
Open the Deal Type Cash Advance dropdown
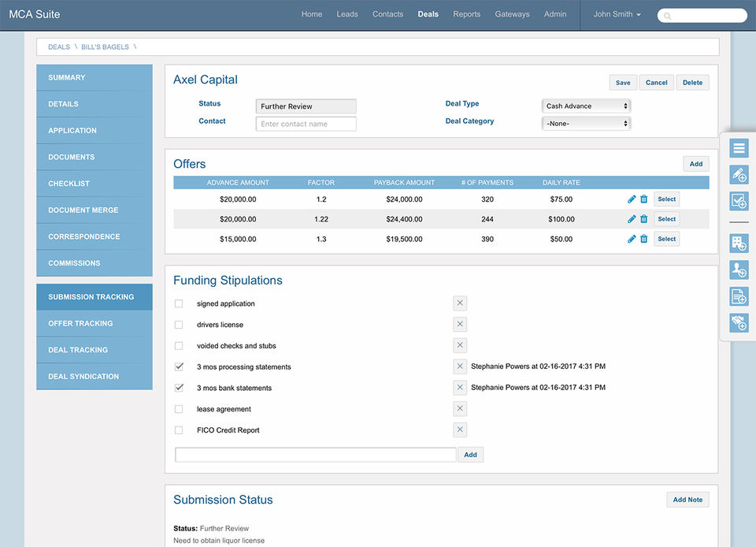point(586,106)
